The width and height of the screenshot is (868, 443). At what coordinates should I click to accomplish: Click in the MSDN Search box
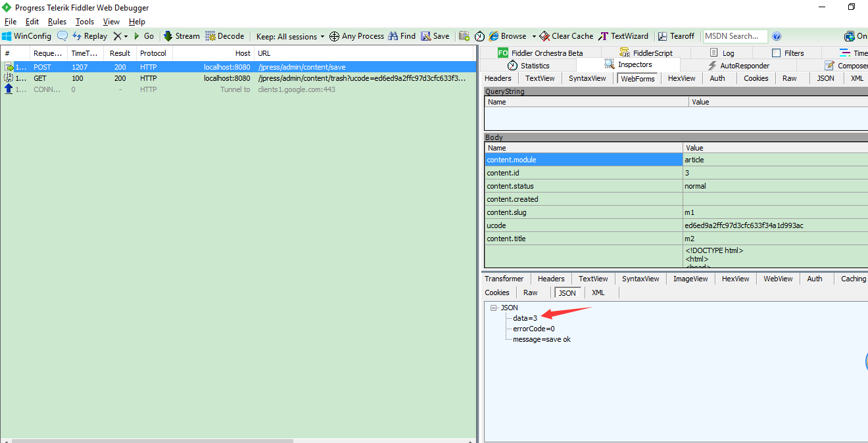735,36
